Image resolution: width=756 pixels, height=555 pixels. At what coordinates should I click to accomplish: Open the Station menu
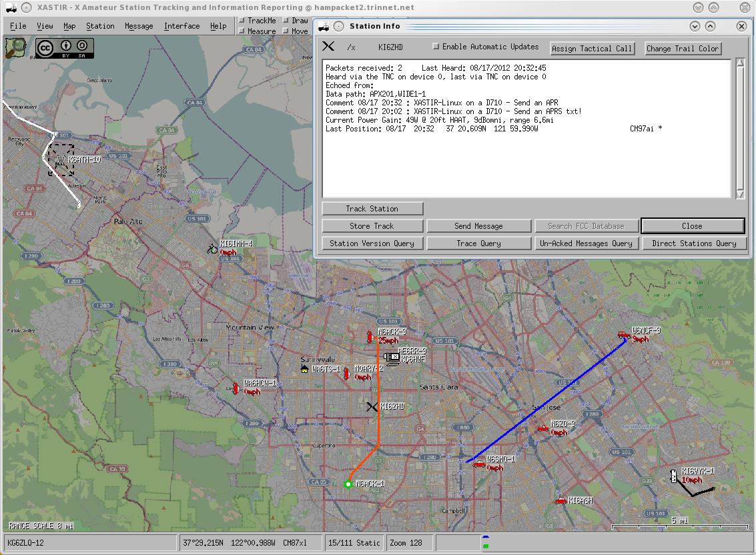pos(100,26)
